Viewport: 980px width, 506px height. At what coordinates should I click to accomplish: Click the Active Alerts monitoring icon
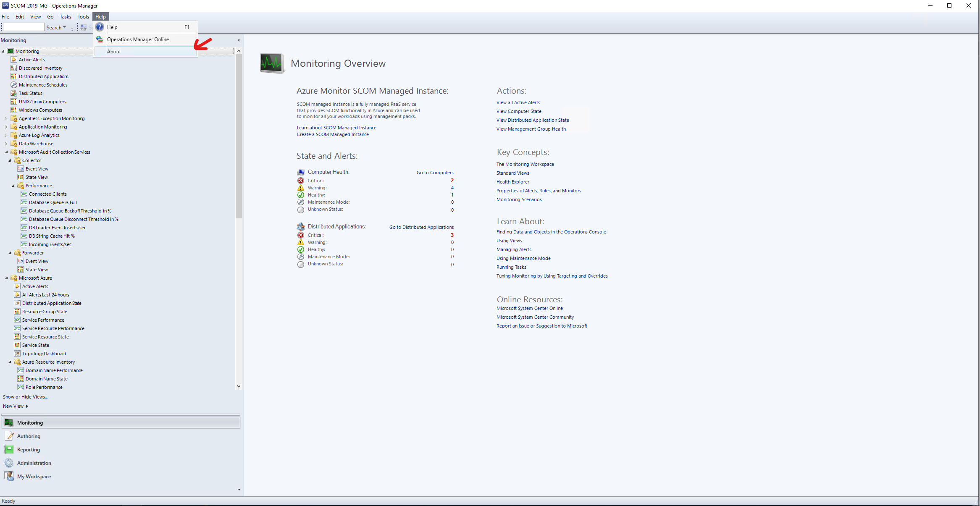point(14,59)
